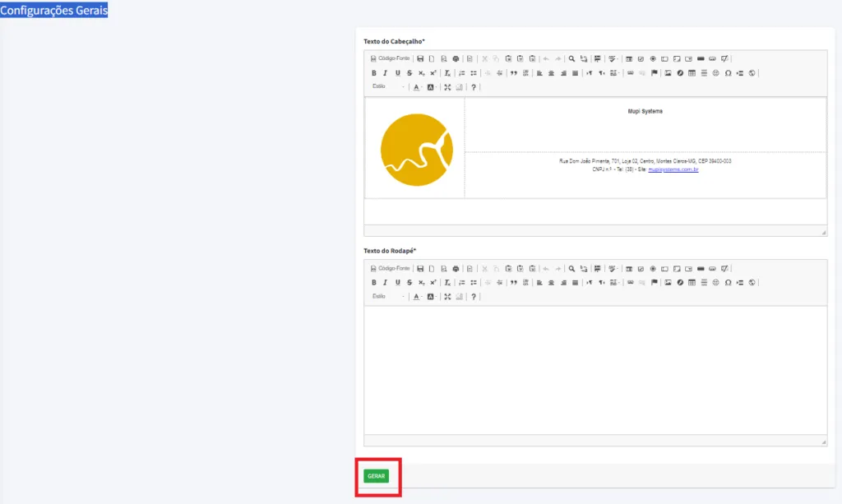Insert special character Omega in header editor

pos(728,73)
